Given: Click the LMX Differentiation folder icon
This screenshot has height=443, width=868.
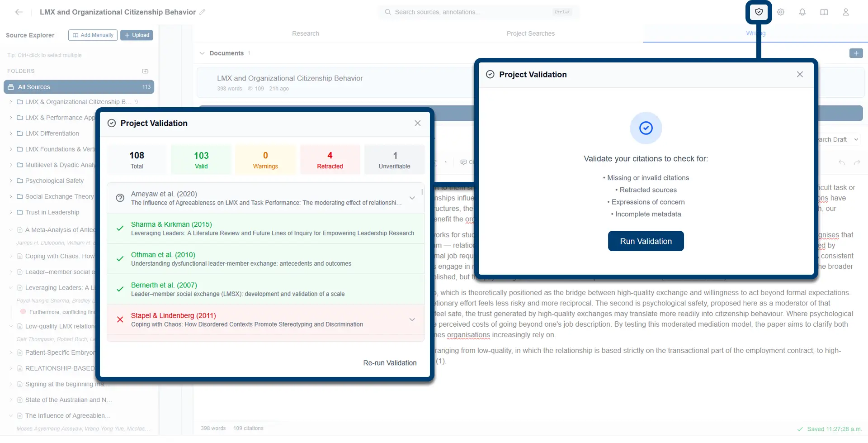Looking at the screenshot, I should [x=20, y=133].
